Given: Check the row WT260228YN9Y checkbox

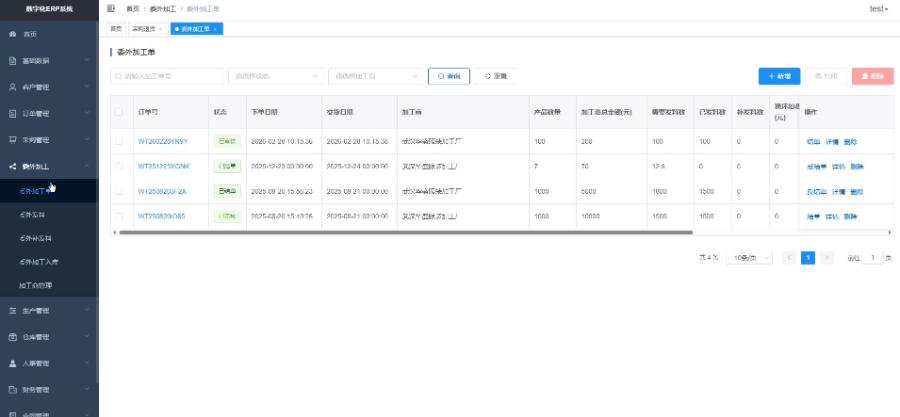Looking at the screenshot, I should pyautogui.click(x=119, y=141).
